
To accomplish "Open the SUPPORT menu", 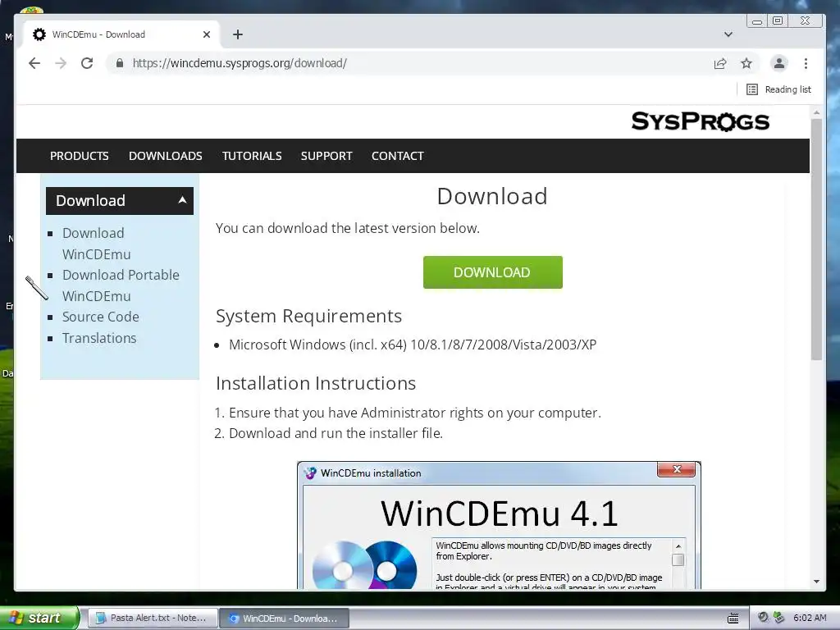I will pyautogui.click(x=326, y=156).
